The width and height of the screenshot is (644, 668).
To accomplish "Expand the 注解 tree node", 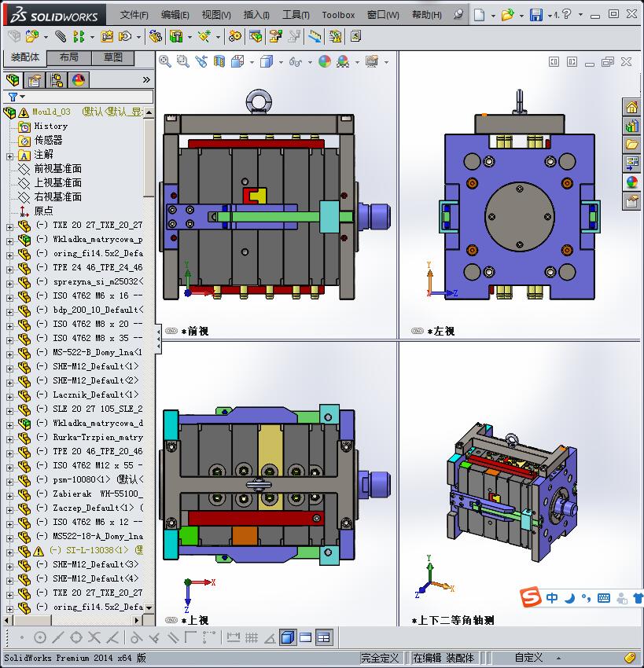I will [9, 156].
